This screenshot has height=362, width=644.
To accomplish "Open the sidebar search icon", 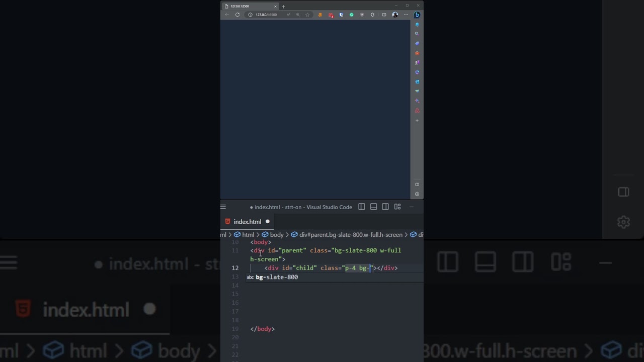I will [417, 34].
